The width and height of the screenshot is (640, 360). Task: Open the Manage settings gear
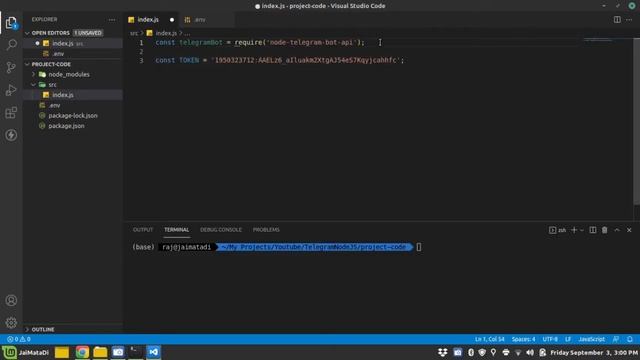(x=11, y=322)
